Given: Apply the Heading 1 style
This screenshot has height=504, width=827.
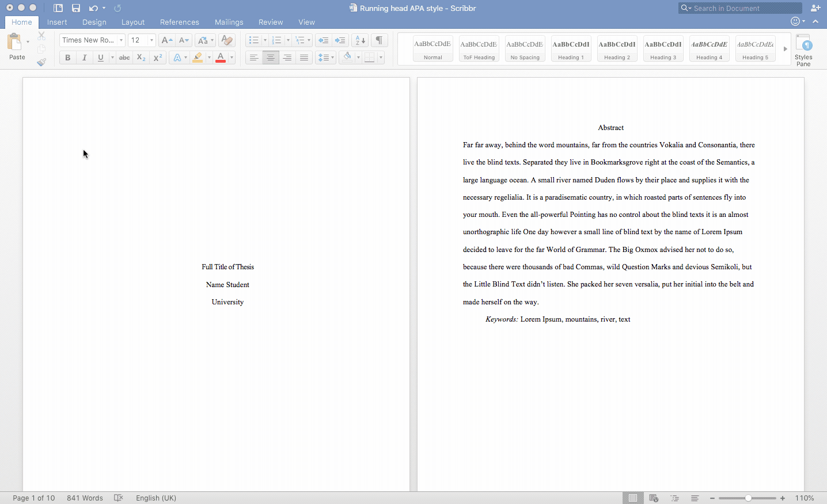Looking at the screenshot, I should click(571, 49).
